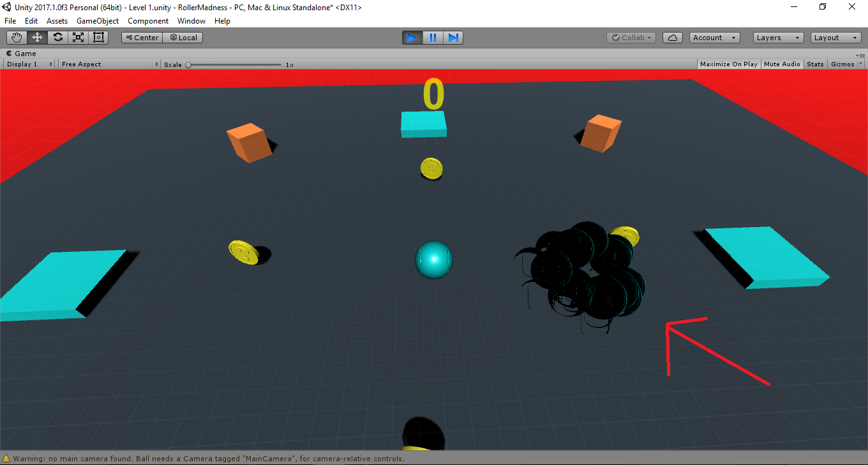Open the cloud Services button
The width and height of the screenshot is (868, 465).
click(673, 38)
